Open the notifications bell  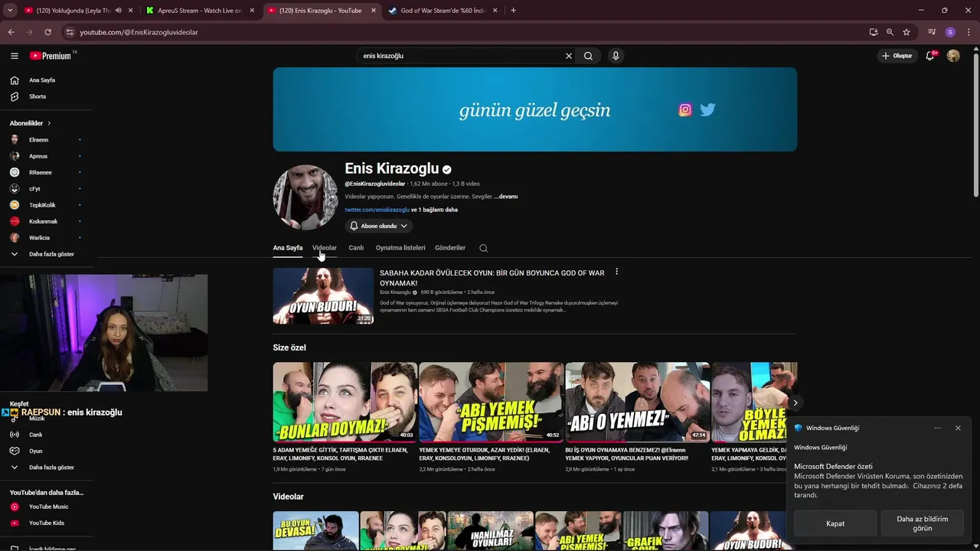[x=929, y=56]
